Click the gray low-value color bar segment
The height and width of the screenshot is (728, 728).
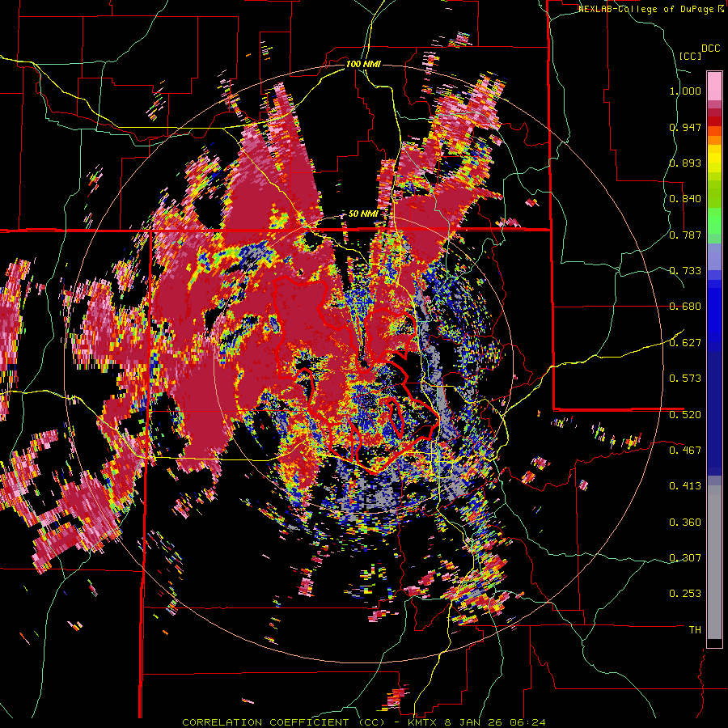(714, 562)
